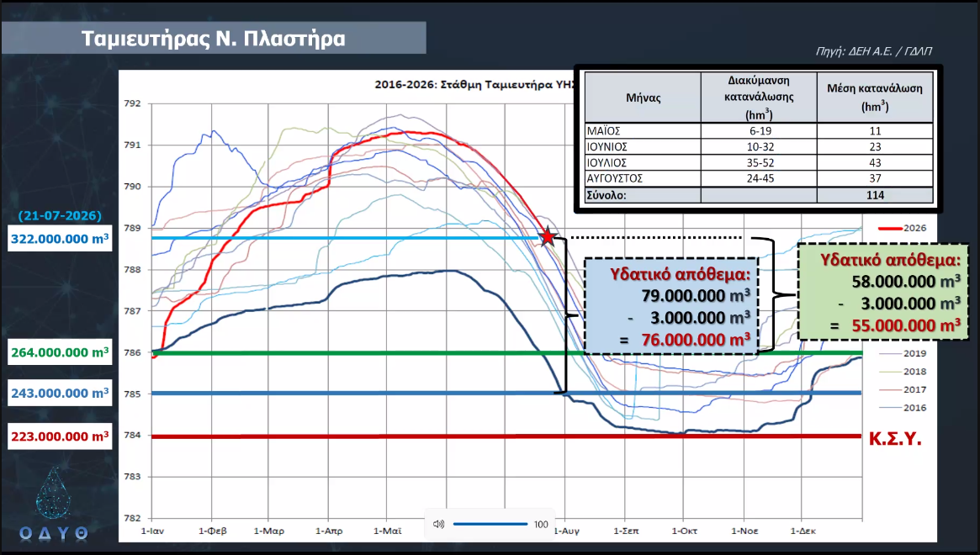Click the 35-52 range cell

tap(760, 162)
